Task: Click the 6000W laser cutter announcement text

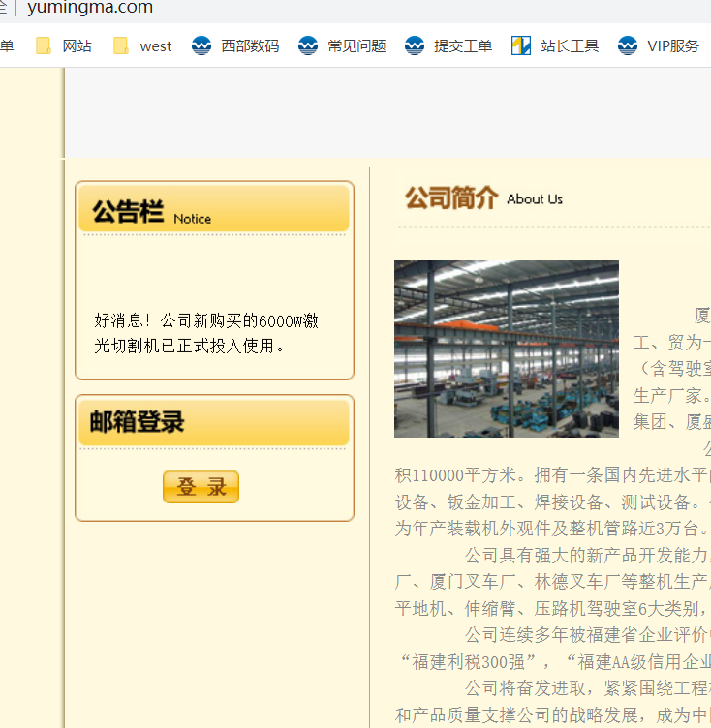Action: coord(206,333)
